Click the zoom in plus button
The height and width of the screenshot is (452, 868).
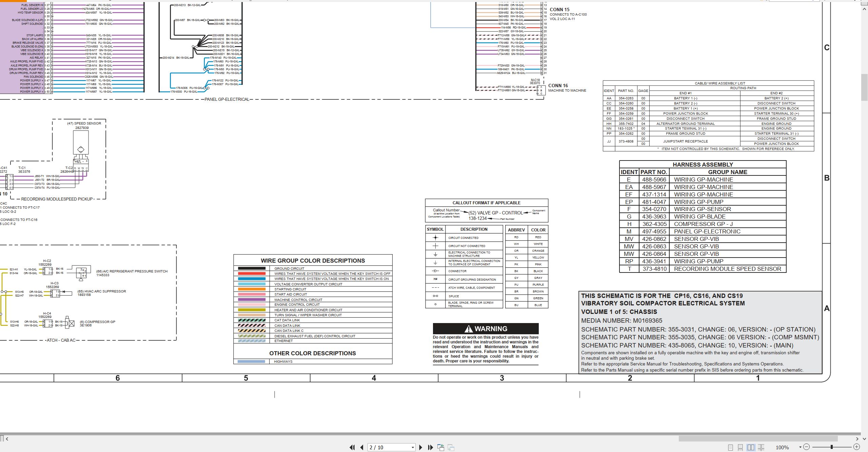(x=856, y=447)
